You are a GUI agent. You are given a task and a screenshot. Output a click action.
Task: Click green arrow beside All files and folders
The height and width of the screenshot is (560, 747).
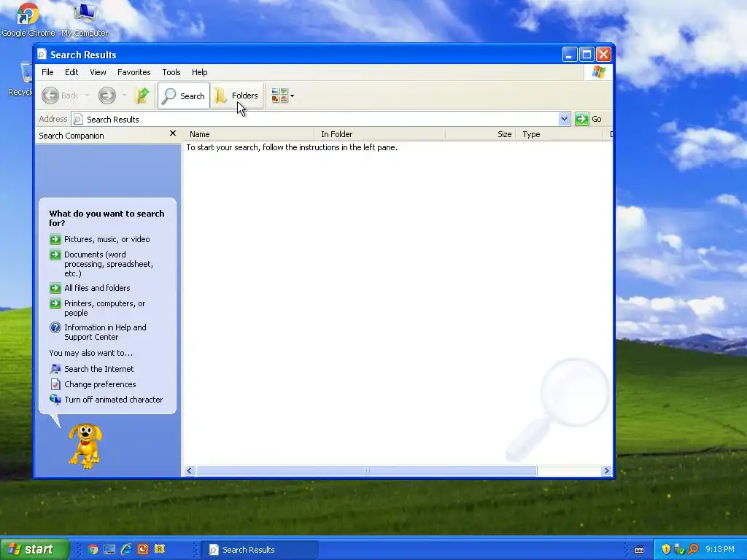[55, 288]
